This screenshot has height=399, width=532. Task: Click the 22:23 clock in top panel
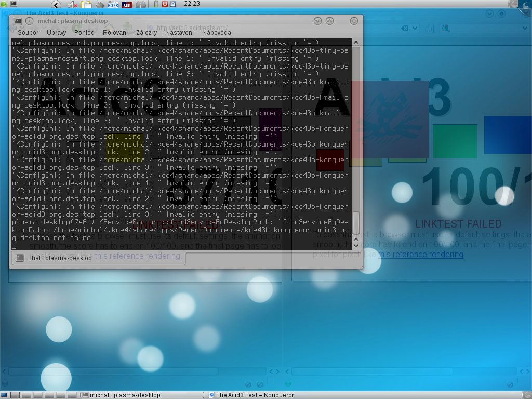tap(192, 4)
